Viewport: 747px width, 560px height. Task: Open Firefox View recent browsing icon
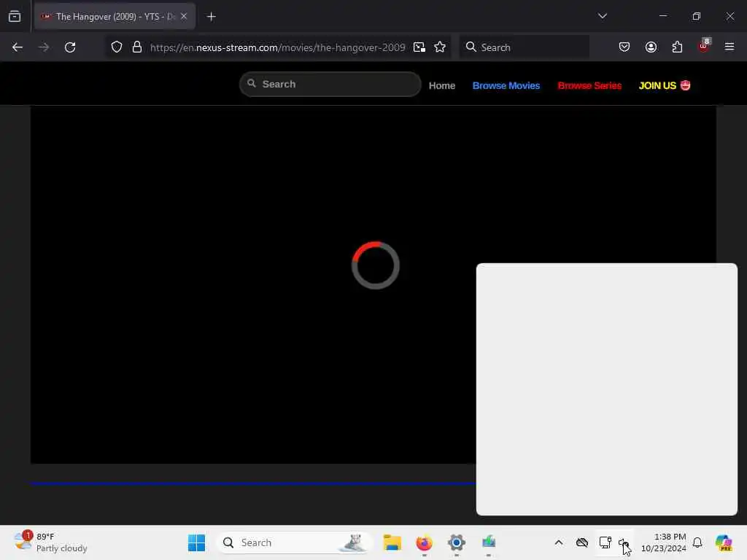pos(15,17)
